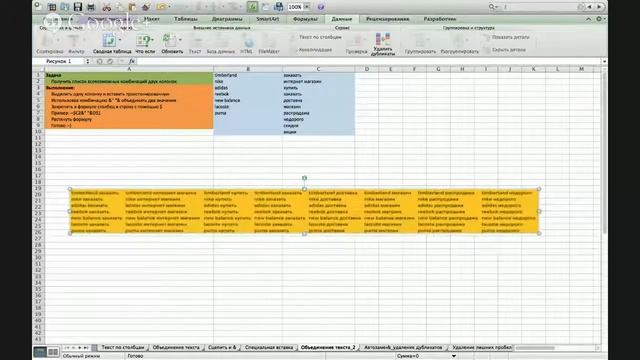Switch to Page Layout view button
The image size is (640, 360).
coord(53,351)
